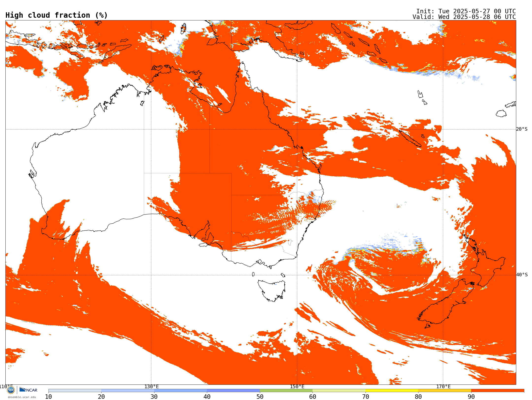This screenshot has width=532, height=400.
Task: Click the colorbar tick label 10
Action: coord(49,397)
